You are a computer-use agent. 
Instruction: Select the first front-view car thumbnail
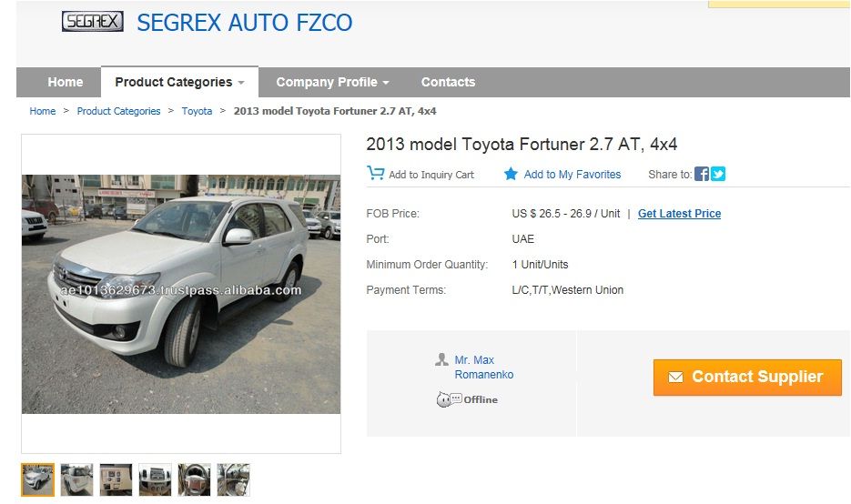pos(38,479)
